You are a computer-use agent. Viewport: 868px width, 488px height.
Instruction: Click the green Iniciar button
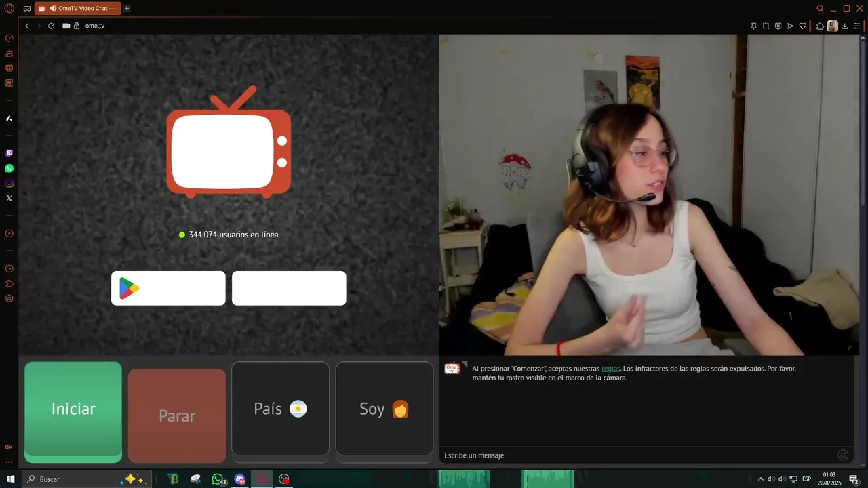tap(73, 412)
